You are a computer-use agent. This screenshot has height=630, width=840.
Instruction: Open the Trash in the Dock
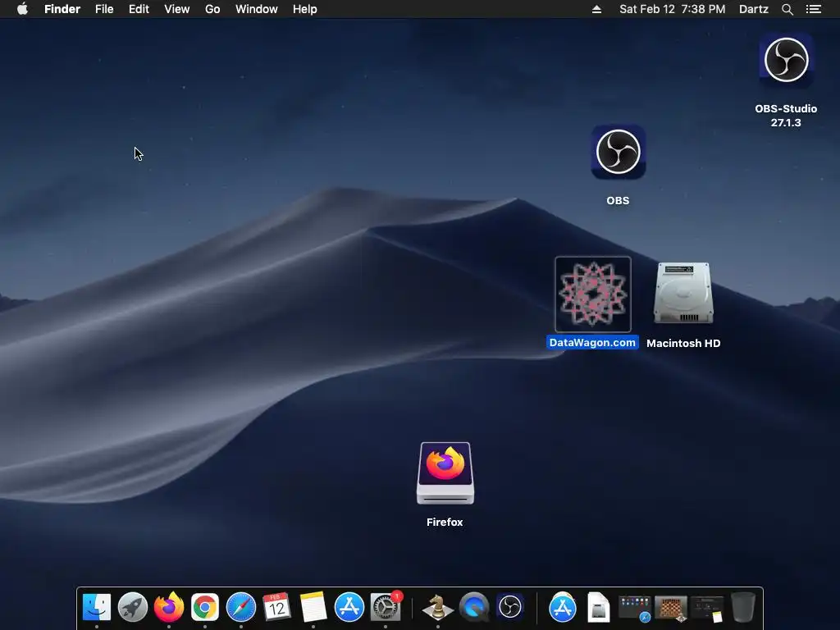click(x=743, y=607)
